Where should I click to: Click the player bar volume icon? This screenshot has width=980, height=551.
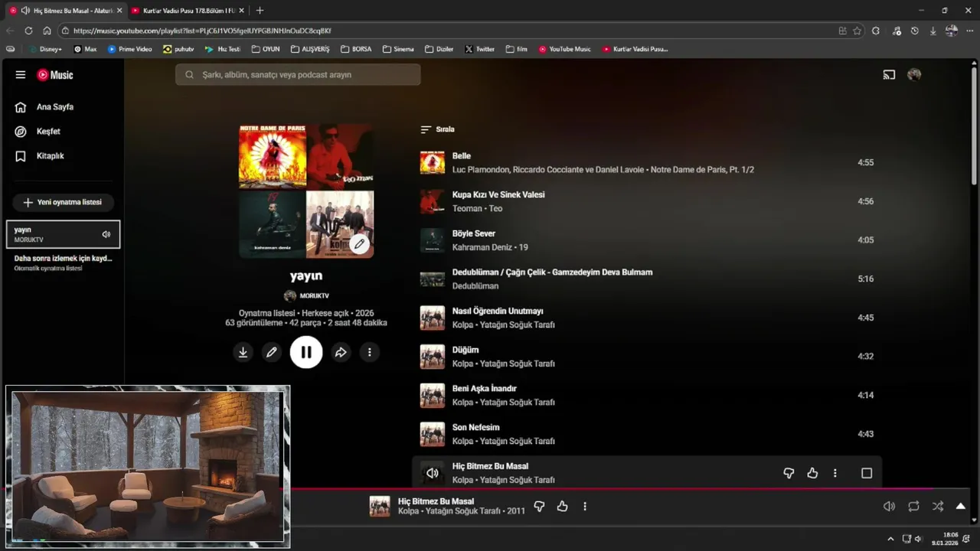coord(889,507)
